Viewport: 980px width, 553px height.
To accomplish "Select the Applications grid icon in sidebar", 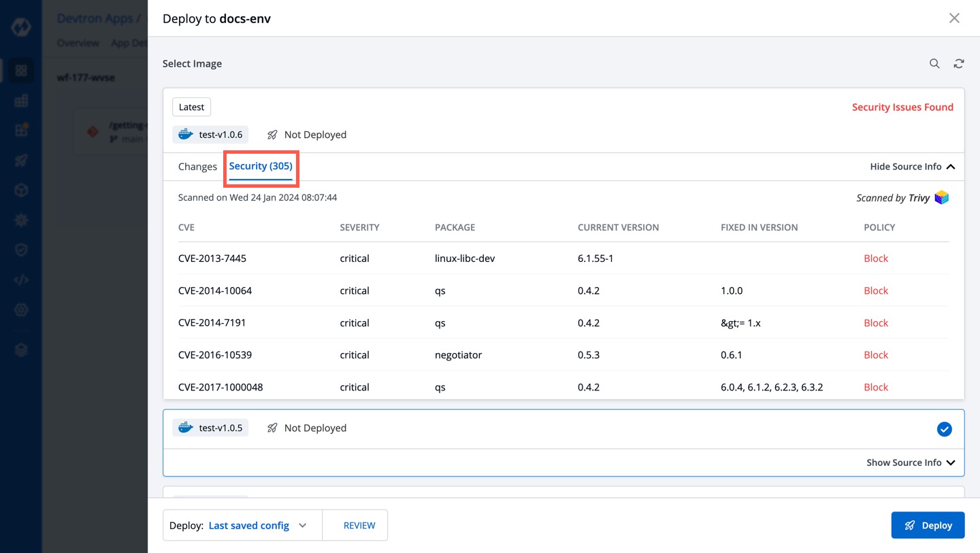I will click(x=22, y=70).
